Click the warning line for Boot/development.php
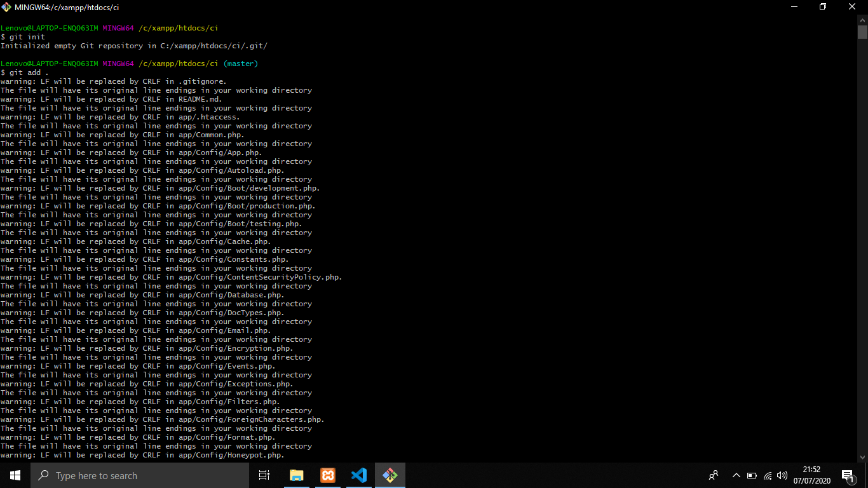This screenshot has width=868, height=488. coord(160,188)
